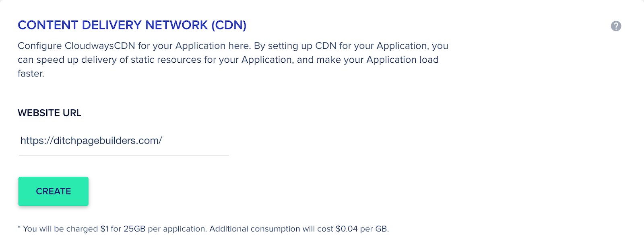Click the word "Configure" in the description
Image resolution: width=644 pixels, height=252 pixels.
[39, 46]
